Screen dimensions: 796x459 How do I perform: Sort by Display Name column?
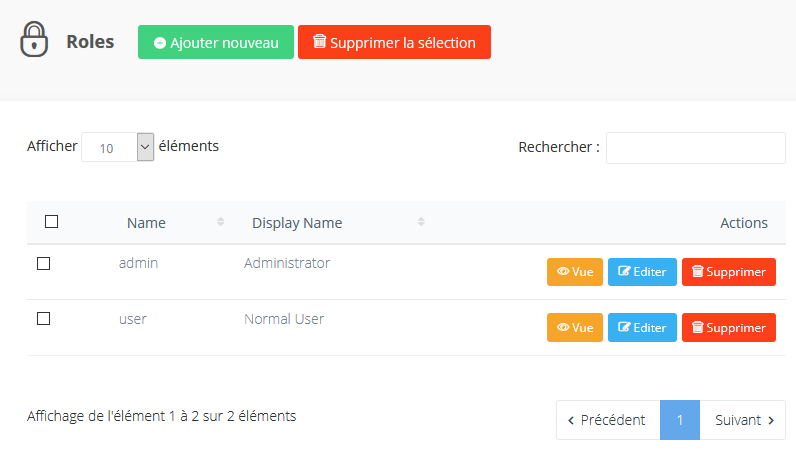[x=297, y=223]
